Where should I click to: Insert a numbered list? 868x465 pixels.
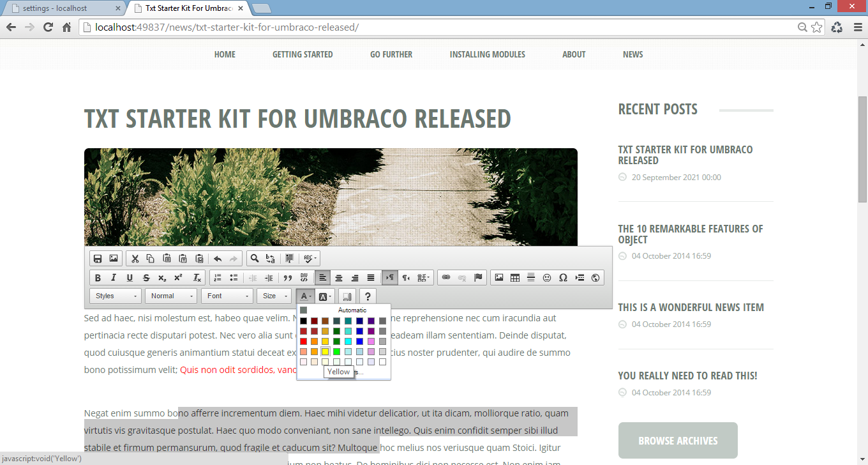pyautogui.click(x=218, y=278)
